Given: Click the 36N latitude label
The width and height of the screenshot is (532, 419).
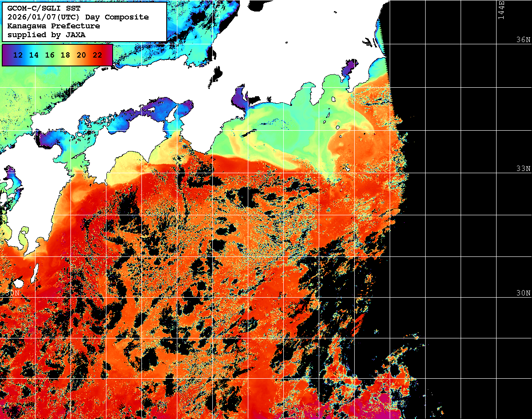Looking at the screenshot, I should [523, 40].
